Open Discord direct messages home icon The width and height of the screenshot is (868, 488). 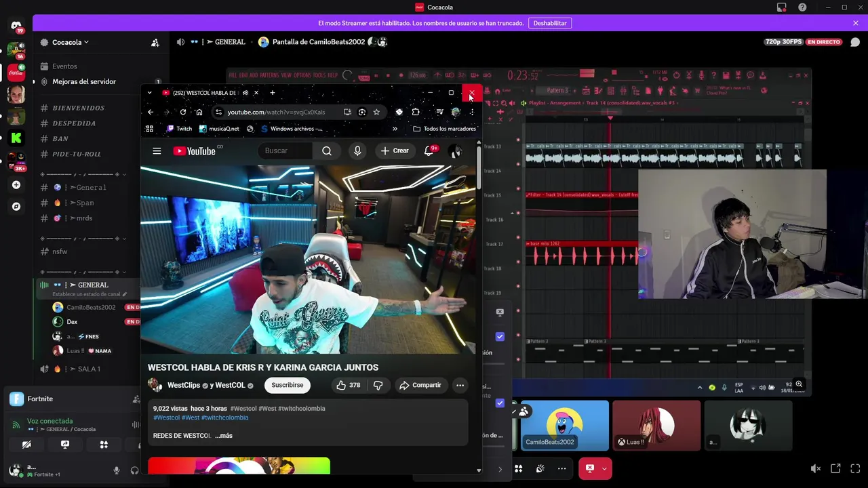click(x=16, y=25)
